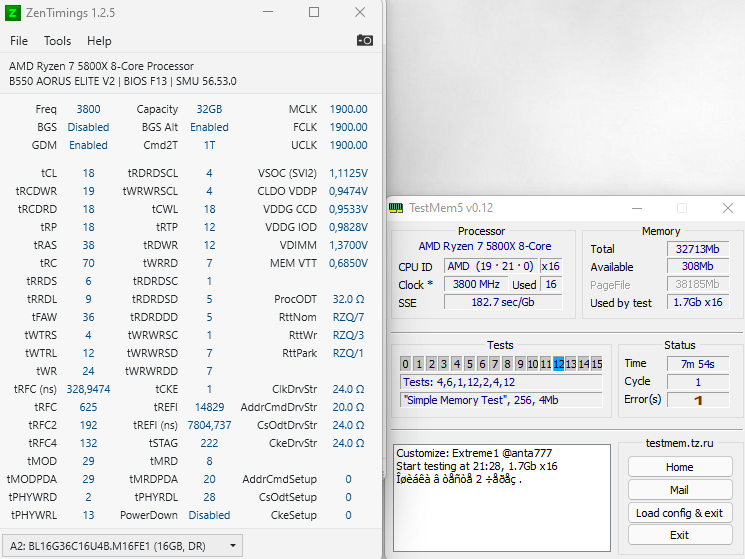745x559 pixels.
Task: Click the Home button in TestMem5
Action: 680,467
